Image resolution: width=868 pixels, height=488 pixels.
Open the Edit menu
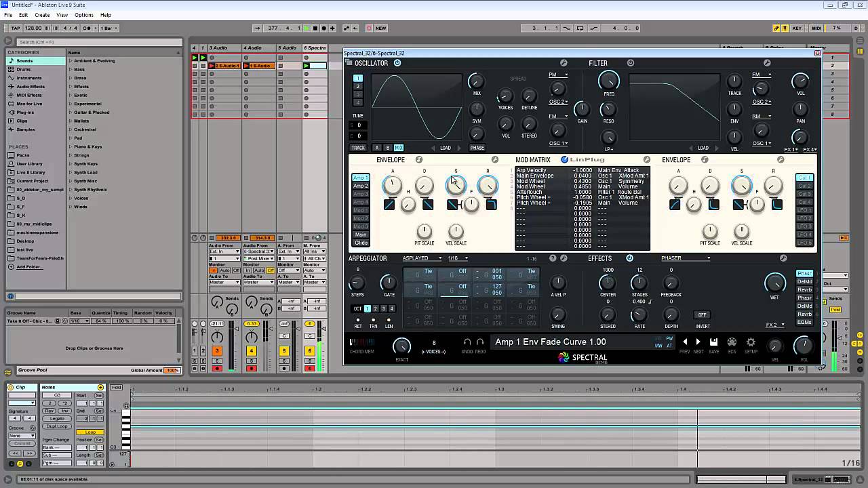(24, 15)
